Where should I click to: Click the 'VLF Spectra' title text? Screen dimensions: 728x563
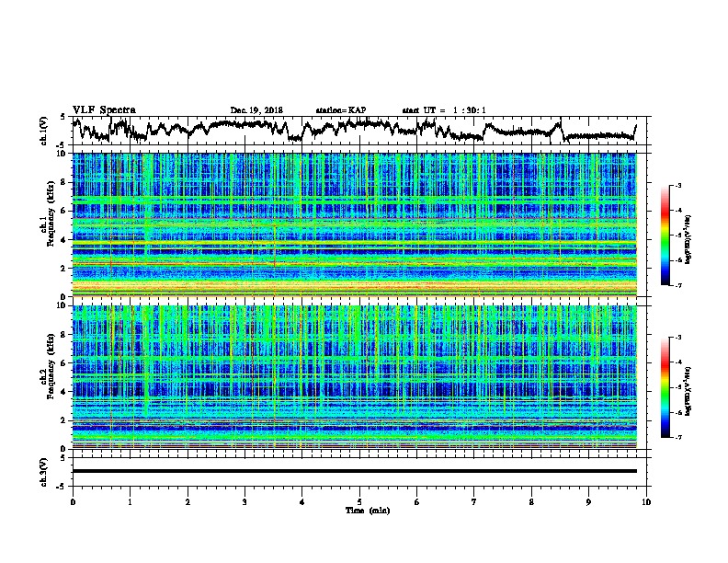(x=104, y=110)
